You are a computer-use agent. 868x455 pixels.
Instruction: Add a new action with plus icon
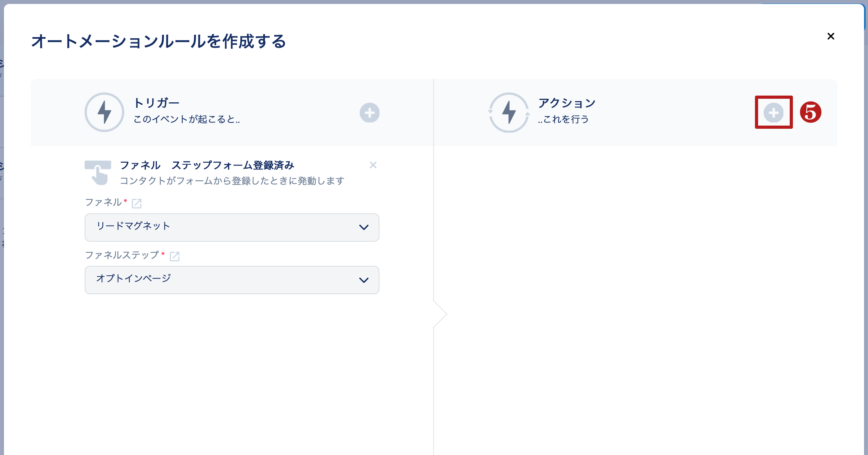point(774,113)
